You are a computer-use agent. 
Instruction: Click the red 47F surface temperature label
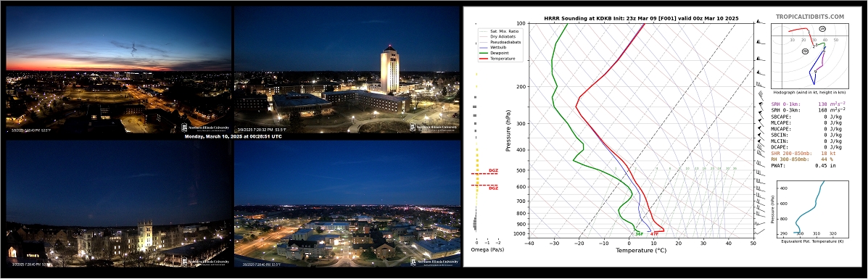tap(654, 234)
